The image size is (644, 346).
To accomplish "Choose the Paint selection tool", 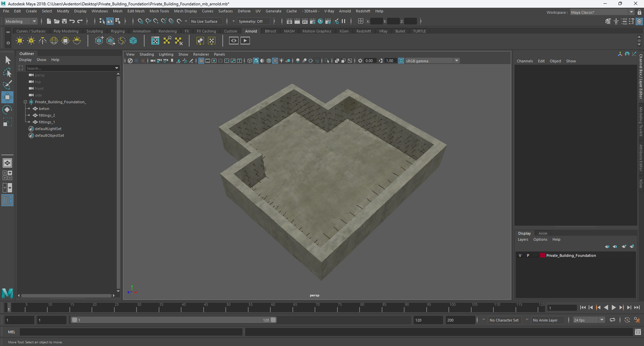I will click(x=7, y=84).
